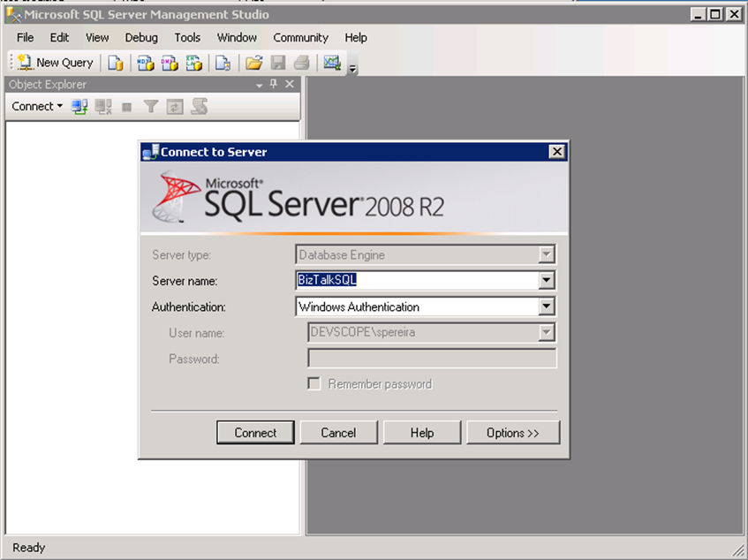Click the Ready status bar text
The width and height of the screenshot is (748, 560).
(28, 548)
